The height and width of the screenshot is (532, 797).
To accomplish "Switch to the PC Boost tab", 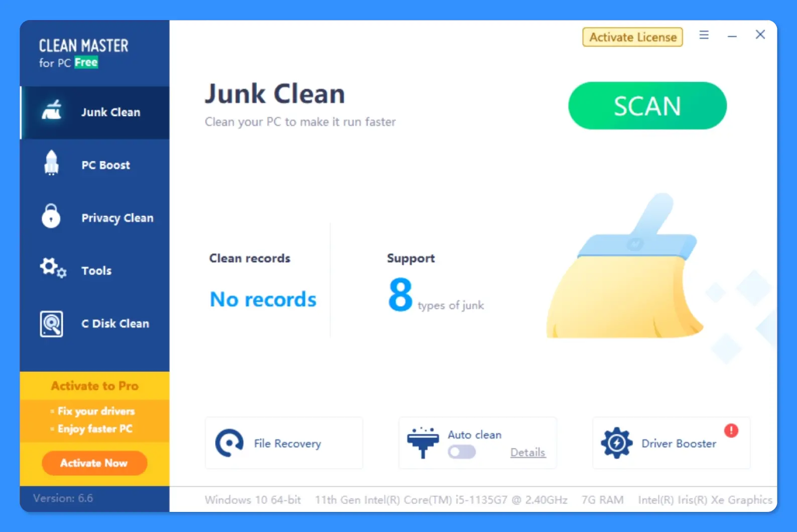I will click(x=95, y=165).
